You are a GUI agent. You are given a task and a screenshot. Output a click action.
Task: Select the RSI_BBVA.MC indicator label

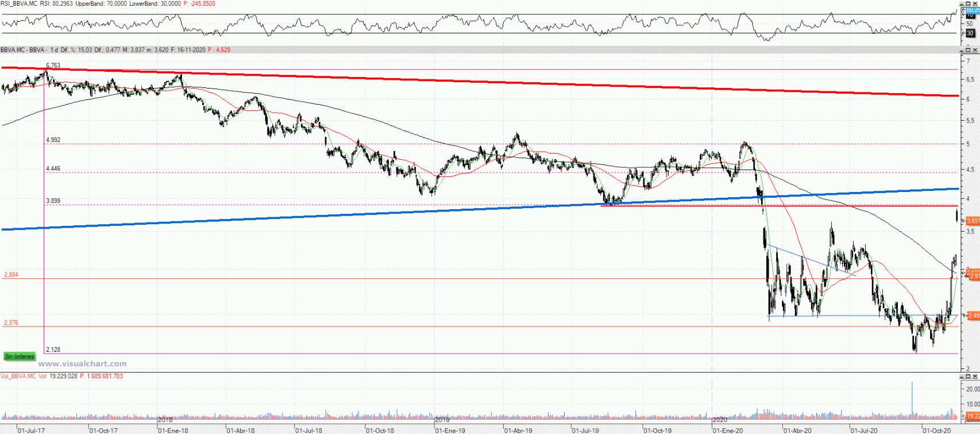click(19, 3)
